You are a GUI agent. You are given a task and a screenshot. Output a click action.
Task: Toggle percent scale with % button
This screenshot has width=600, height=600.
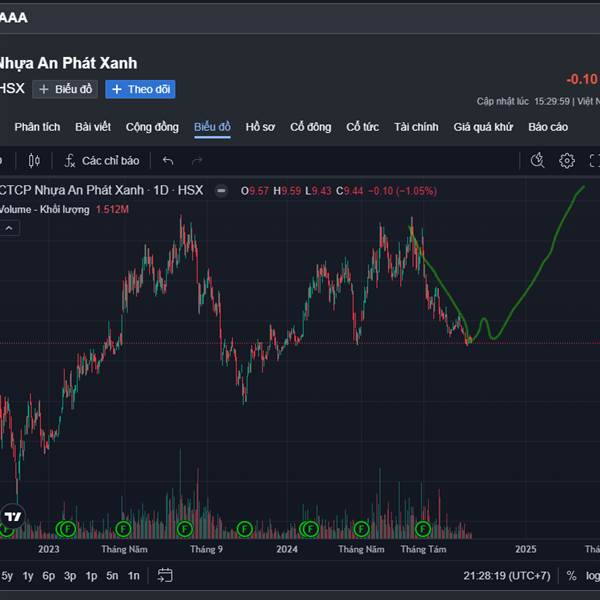[571, 576]
